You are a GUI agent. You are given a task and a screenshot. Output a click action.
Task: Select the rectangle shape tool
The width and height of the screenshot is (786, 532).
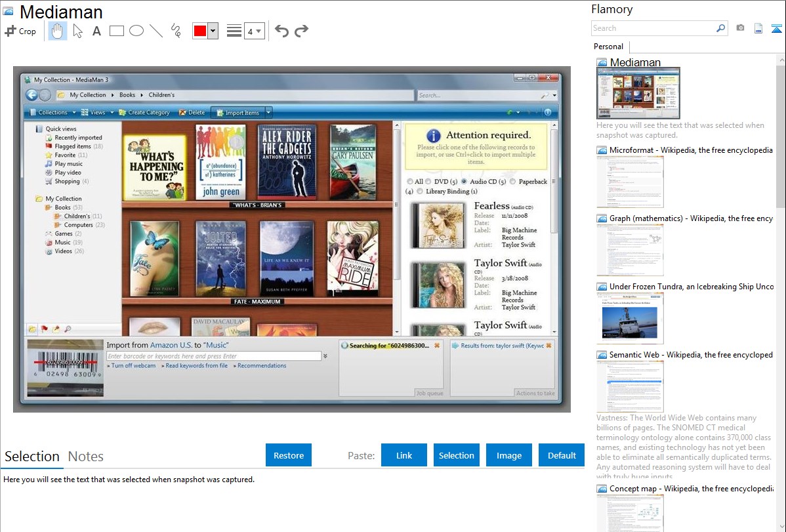[x=116, y=31]
